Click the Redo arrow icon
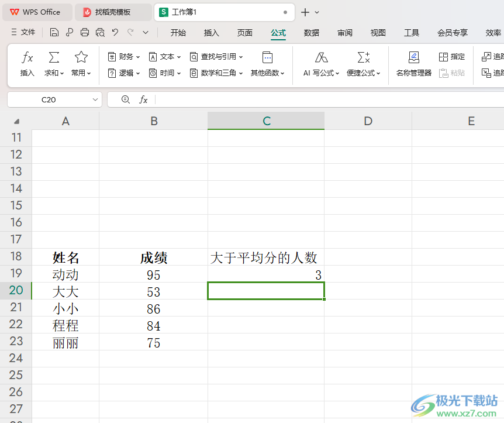The height and width of the screenshot is (423, 504). click(130, 32)
